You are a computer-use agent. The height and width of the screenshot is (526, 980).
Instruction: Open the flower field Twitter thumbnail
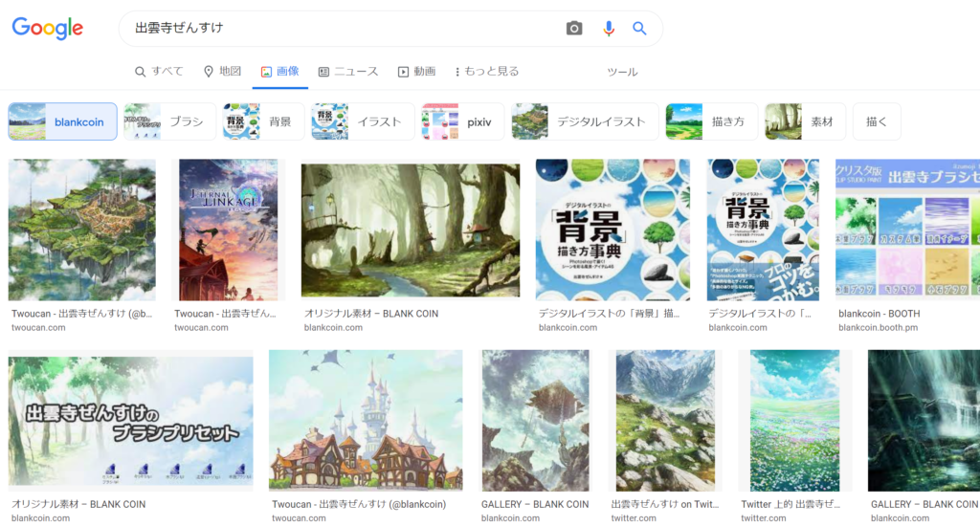click(x=794, y=421)
